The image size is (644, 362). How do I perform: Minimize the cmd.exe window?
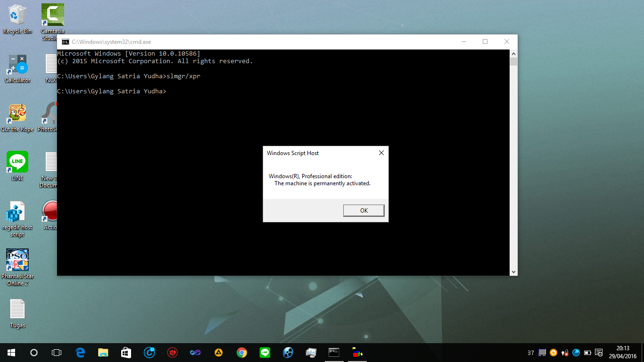[x=463, y=41]
